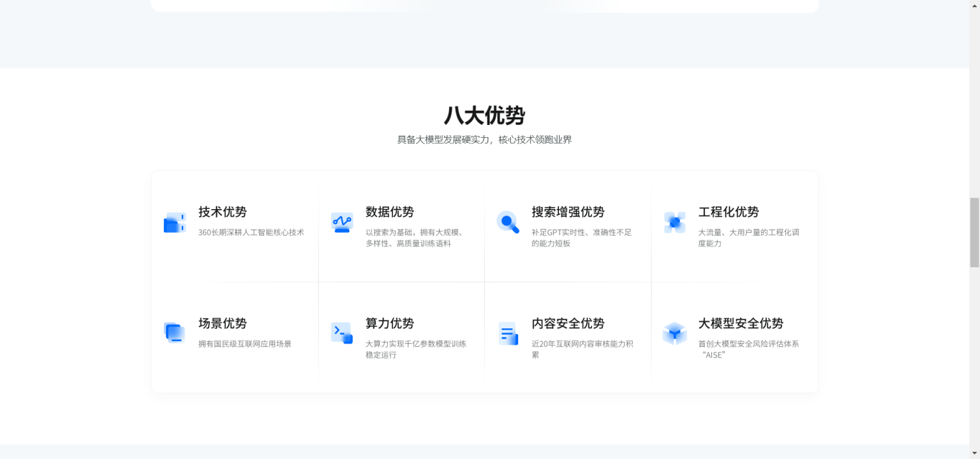Open the 工程化优势 title
Screen dimensions: 980x459
click(729, 212)
